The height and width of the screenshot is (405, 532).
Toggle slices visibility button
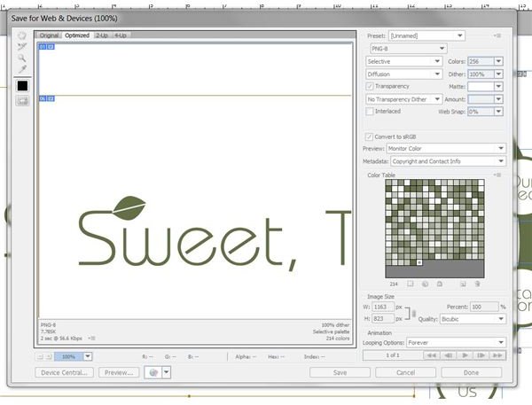(22, 101)
